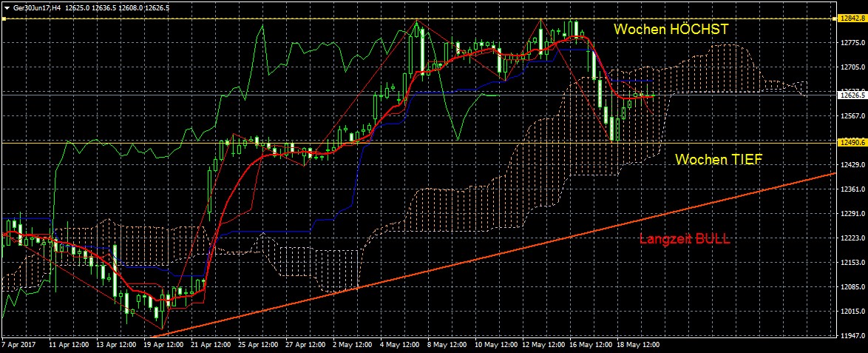Click the '12 May 12:00' time label

pos(543,345)
